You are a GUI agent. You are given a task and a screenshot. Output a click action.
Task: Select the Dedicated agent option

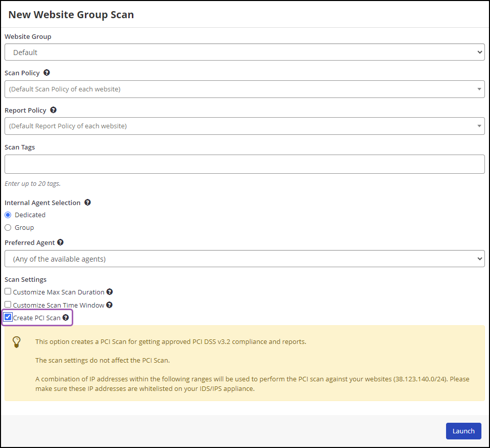8,215
